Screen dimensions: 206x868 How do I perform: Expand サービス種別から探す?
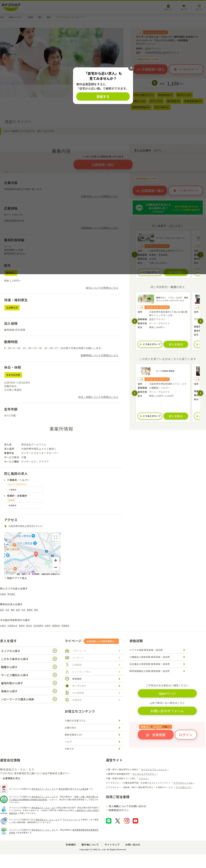tap(29, 675)
